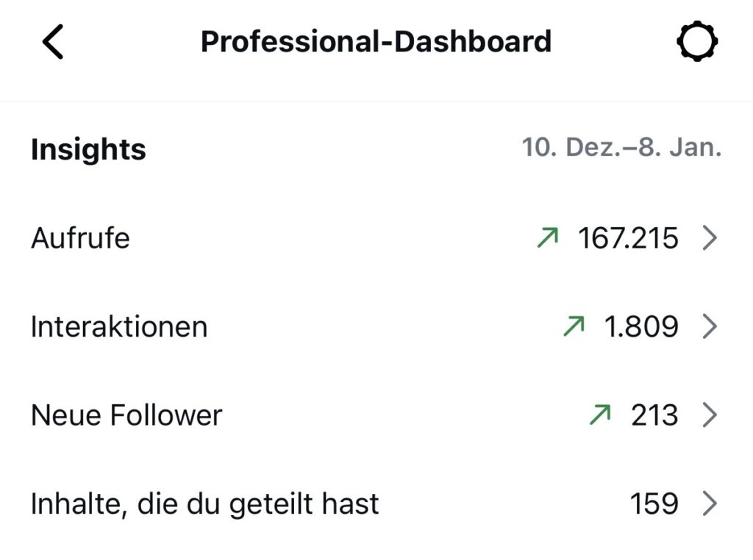This screenshot has height=560, width=753.
Task: Open settings via the gear icon
Action: click(x=697, y=41)
